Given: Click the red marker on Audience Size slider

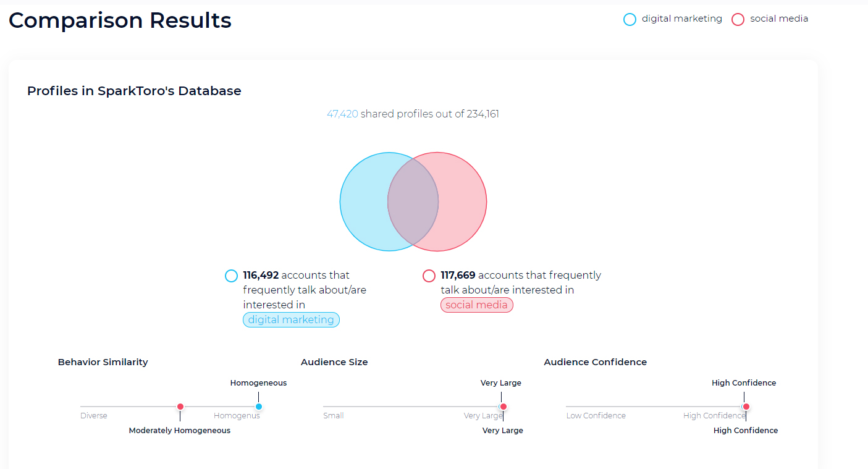Looking at the screenshot, I should pos(504,407).
